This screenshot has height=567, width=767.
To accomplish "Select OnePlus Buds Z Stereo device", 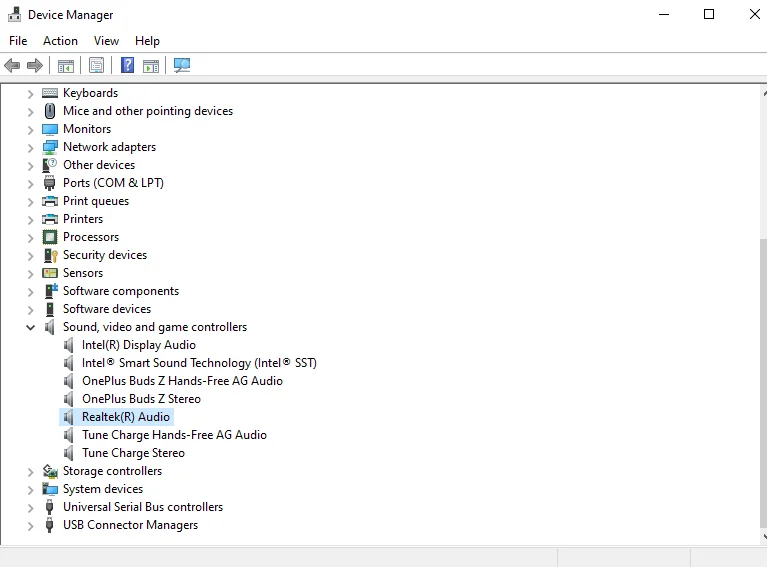I will 141,399.
